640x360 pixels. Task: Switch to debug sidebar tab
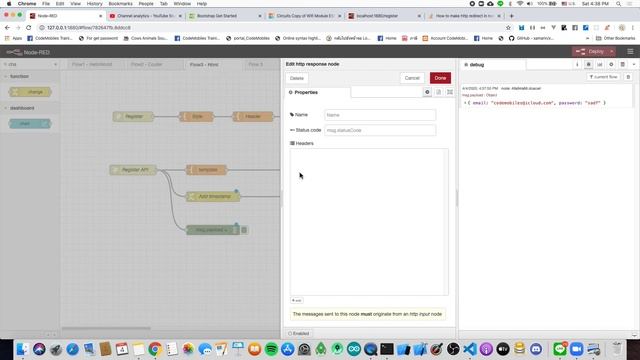[493, 64]
